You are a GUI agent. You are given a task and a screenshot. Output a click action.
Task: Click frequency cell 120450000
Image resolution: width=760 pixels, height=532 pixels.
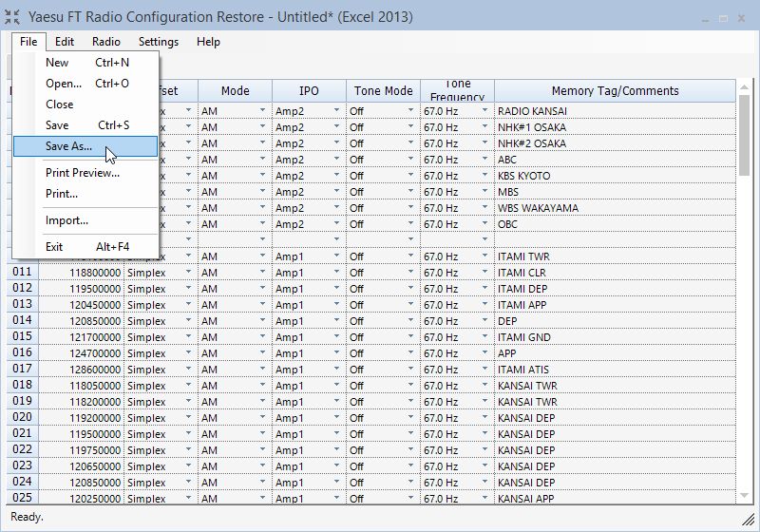click(82, 305)
